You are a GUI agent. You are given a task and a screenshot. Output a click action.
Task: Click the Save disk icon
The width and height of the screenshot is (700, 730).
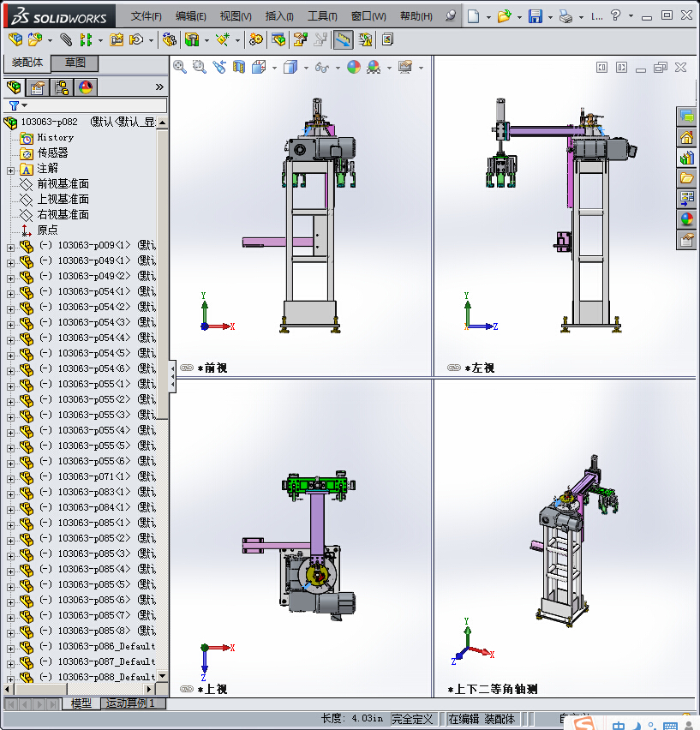(x=535, y=16)
